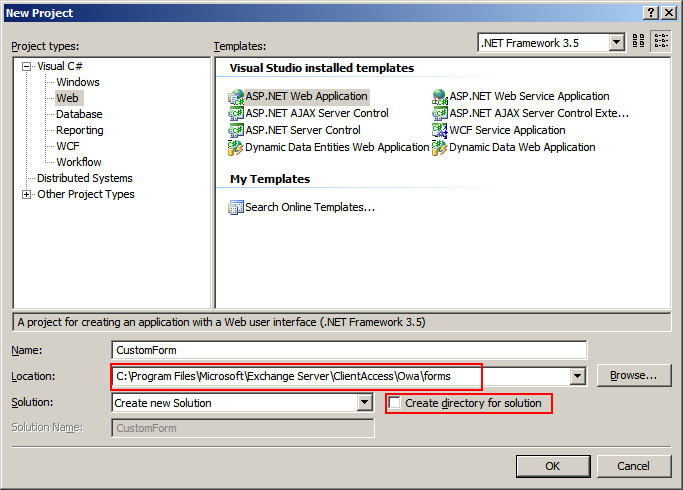Viewport: 683px width, 490px height.
Task: Click the Visual C# tree label
Action: (60, 66)
